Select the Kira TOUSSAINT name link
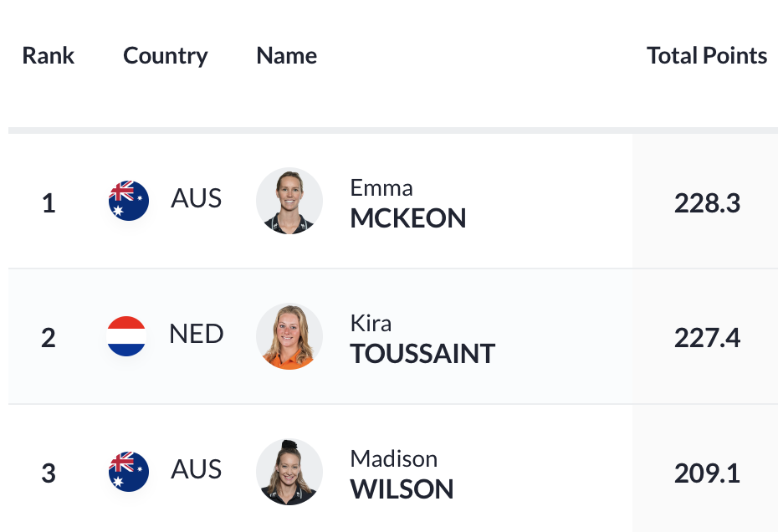The height and width of the screenshot is (532, 778). point(422,339)
